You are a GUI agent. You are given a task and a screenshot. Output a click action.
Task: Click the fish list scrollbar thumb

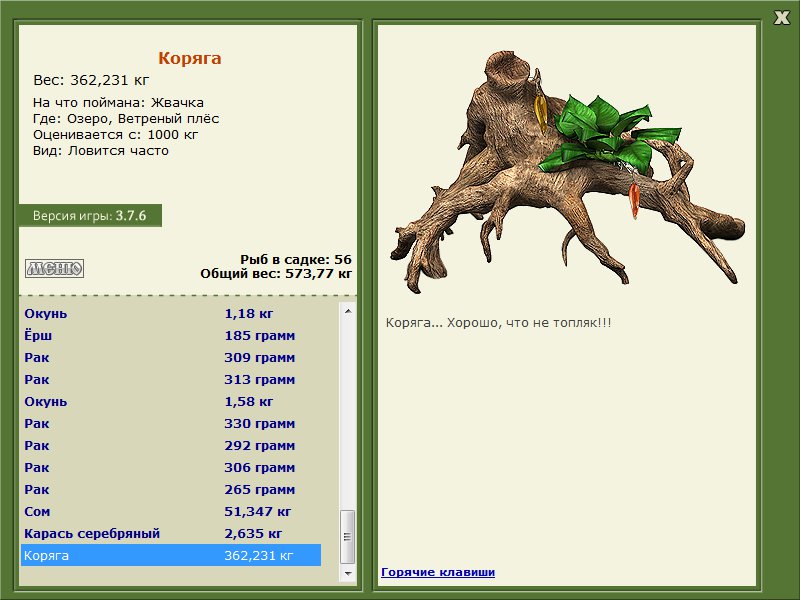point(348,536)
